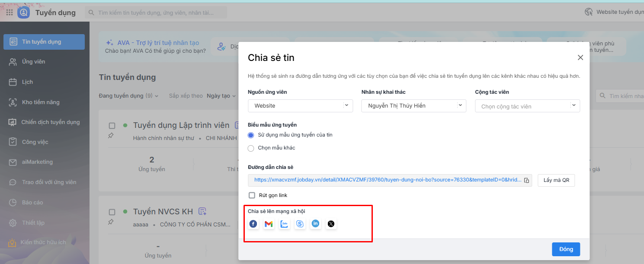
Task: Click the Website tuyển dụng globe icon
Action: click(x=589, y=12)
